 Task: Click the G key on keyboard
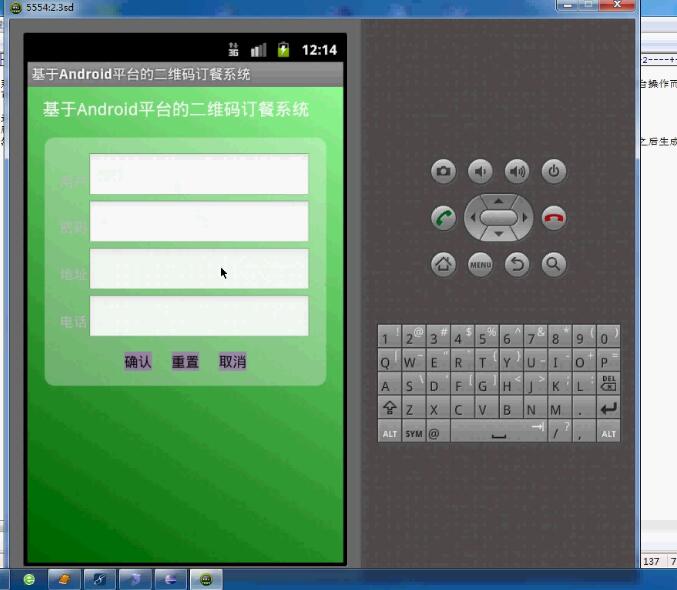pyautogui.click(x=487, y=384)
